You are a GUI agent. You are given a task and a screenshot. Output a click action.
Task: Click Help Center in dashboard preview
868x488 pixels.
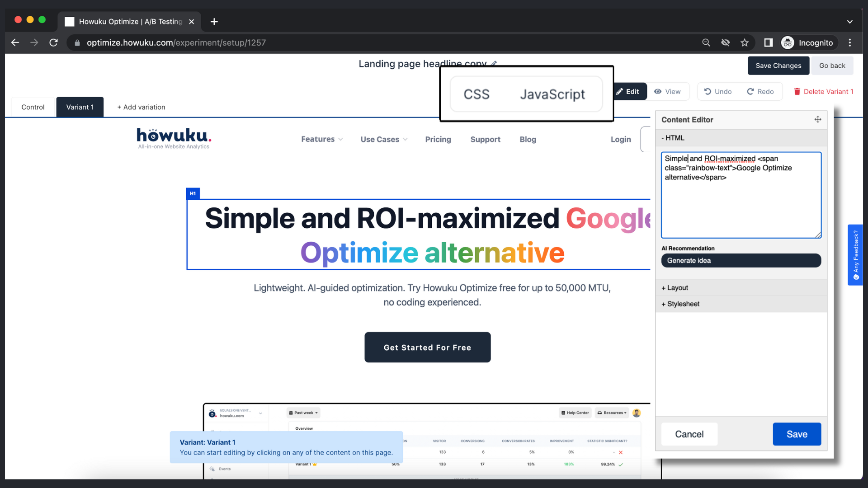[x=575, y=413]
